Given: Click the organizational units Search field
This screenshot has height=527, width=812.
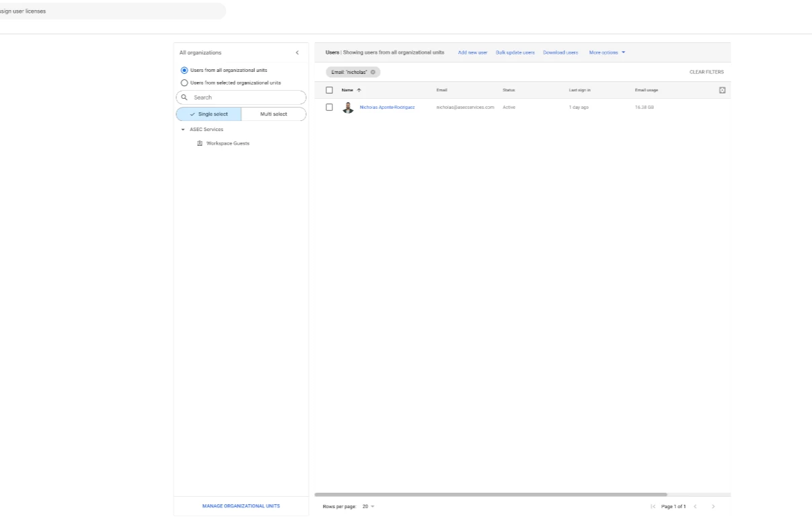Looking at the screenshot, I should [x=241, y=97].
